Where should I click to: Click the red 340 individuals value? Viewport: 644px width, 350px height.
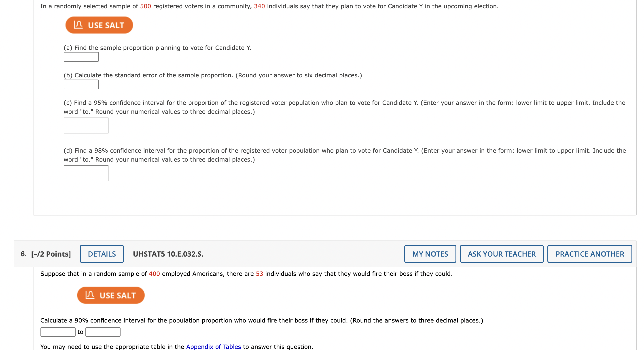click(x=259, y=6)
